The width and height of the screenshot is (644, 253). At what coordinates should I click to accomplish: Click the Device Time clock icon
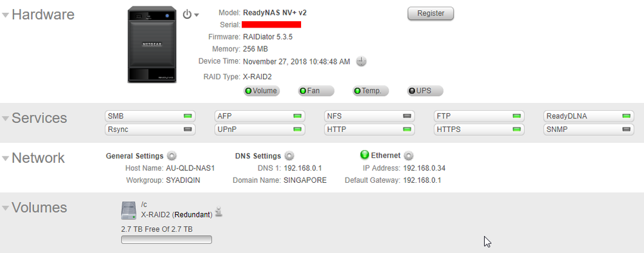click(x=361, y=62)
